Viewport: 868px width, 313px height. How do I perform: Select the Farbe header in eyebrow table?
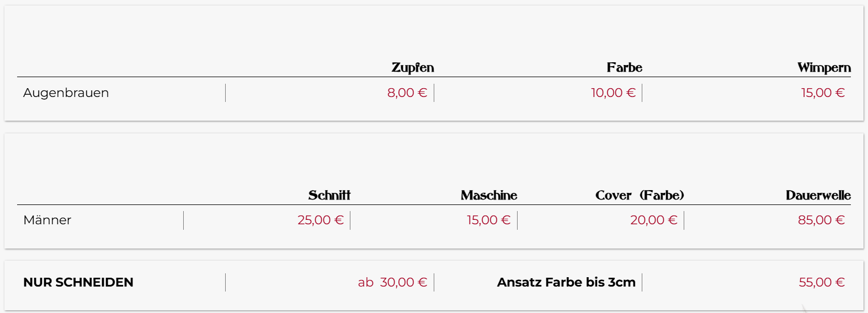(x=624, y=68)
